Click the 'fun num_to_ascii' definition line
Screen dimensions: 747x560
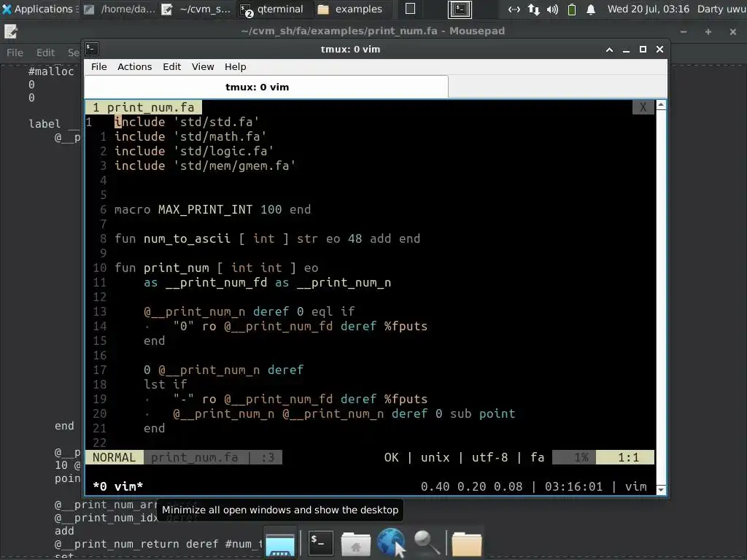click(267, 238)
